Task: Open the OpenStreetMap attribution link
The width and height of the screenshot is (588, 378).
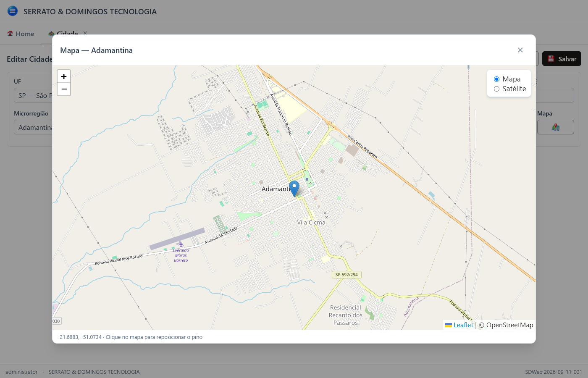Action: point(509,325)
